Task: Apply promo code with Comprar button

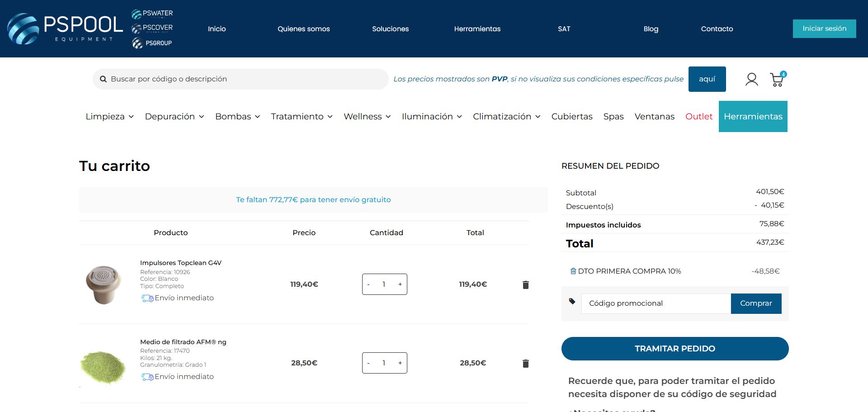Action: (x=756, y=303)
